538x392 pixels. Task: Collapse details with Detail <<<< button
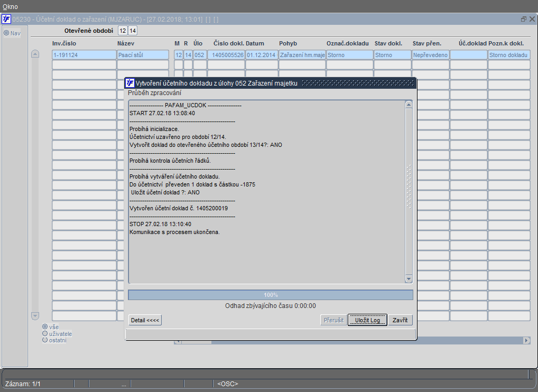pyautogui.click(x=145, y=320)
